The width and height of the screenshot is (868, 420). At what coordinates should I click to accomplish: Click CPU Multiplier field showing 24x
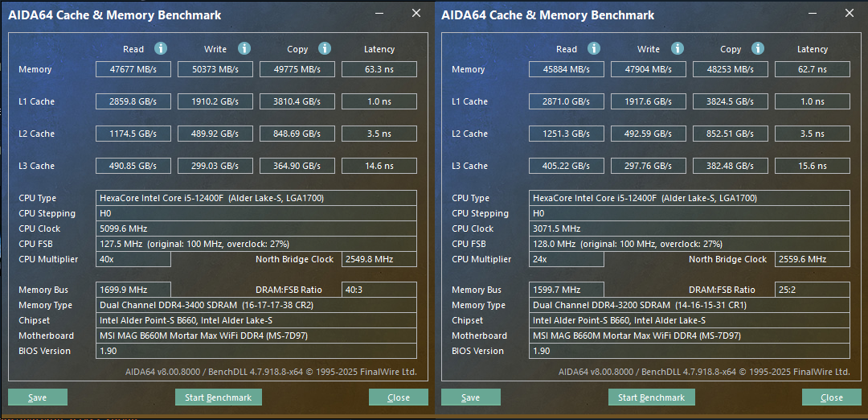567,259
